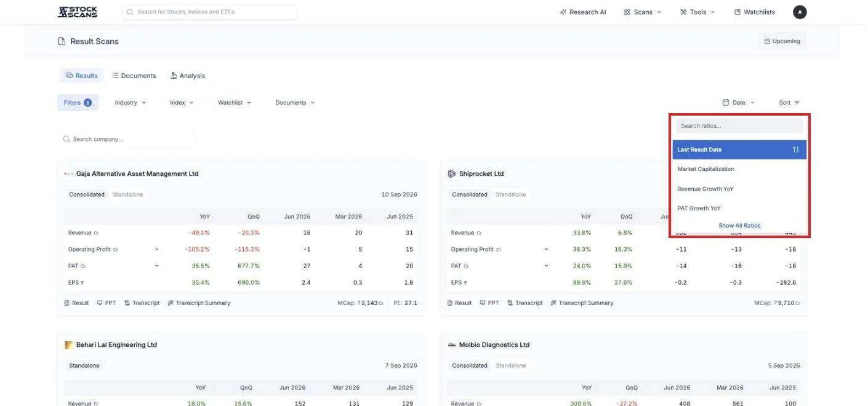Click the Shiprocket Ltd logo icon
This screenshot has width=868, height=406.
pos(452,174)
